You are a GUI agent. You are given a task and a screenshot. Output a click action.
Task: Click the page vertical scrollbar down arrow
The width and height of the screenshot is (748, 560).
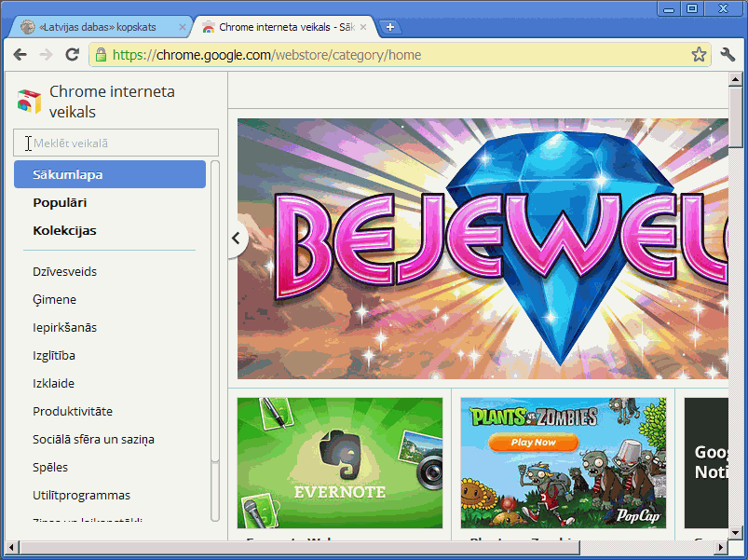tap(735, 533)
